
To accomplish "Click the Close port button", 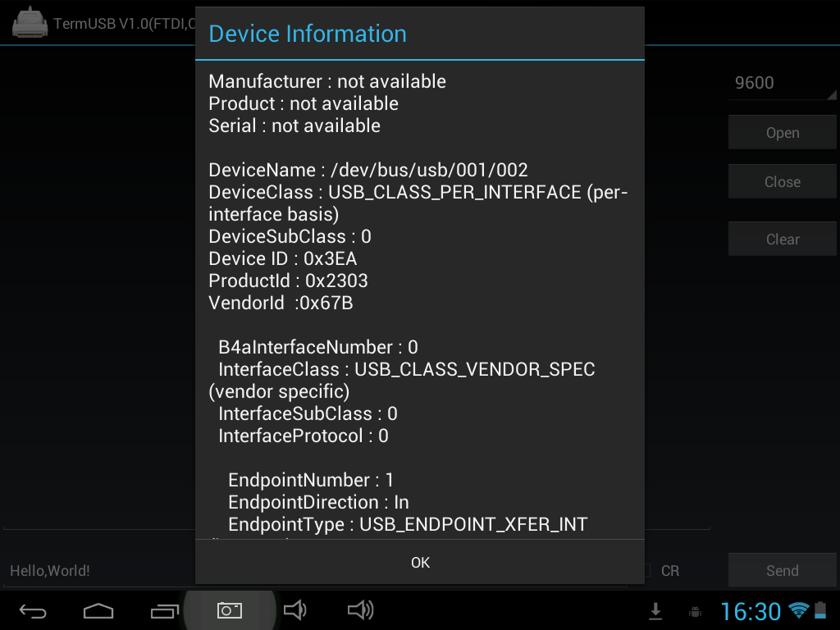I will point(782,181).
